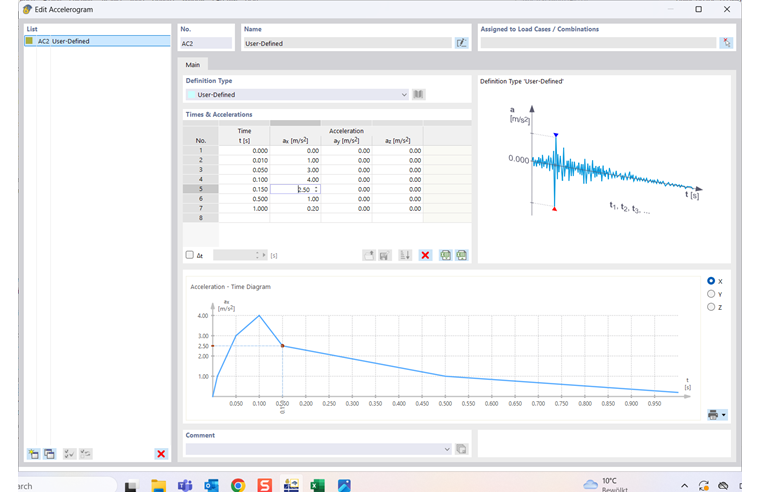Click the red X delete rows icon below table
Image resolution: width=760 pixels, height=492 pixels.
(x=425, y=255)
